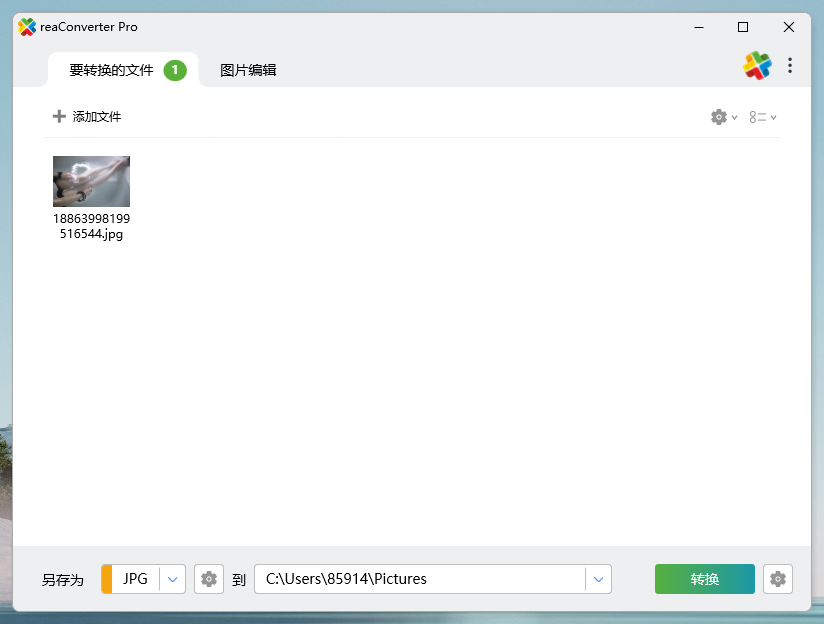Click the colorful reaConverter logo icon

(757, 66)
